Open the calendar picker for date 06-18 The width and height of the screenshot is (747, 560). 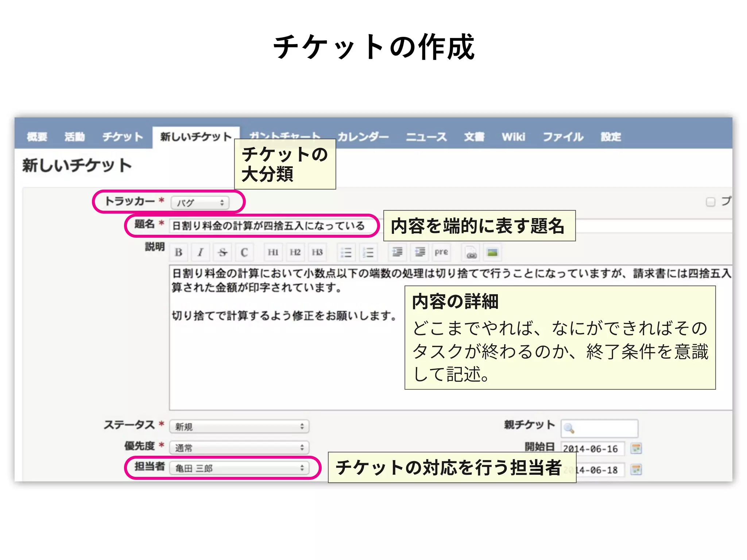[636, 470]
